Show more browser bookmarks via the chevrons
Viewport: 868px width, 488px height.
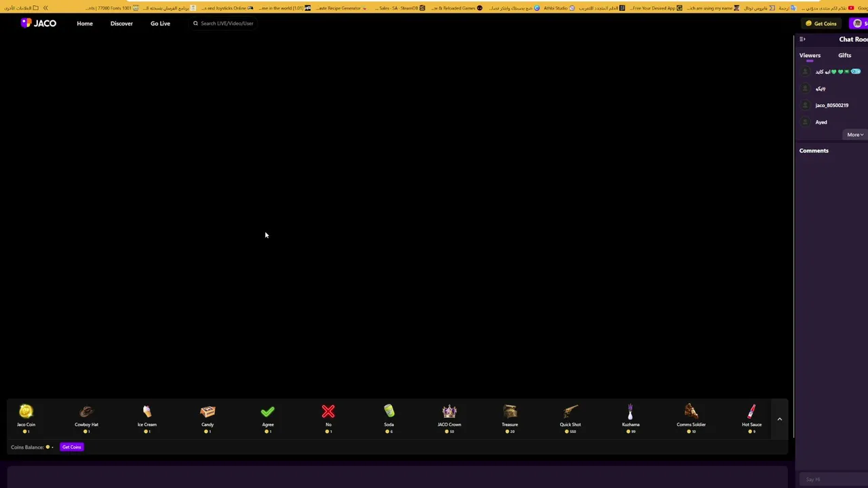point(45,7)
